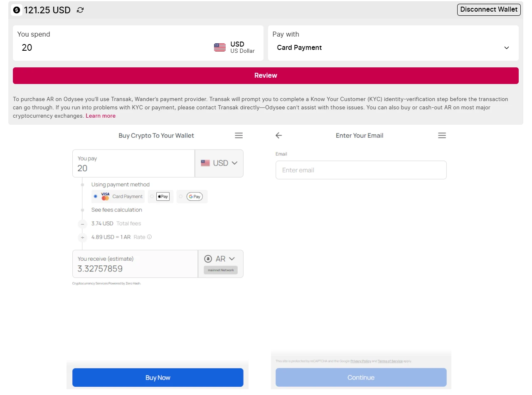Screen dimensions: 532x395
Task: Click the Buy Crypto To Your Wallet heading
Action: point(156,136)
